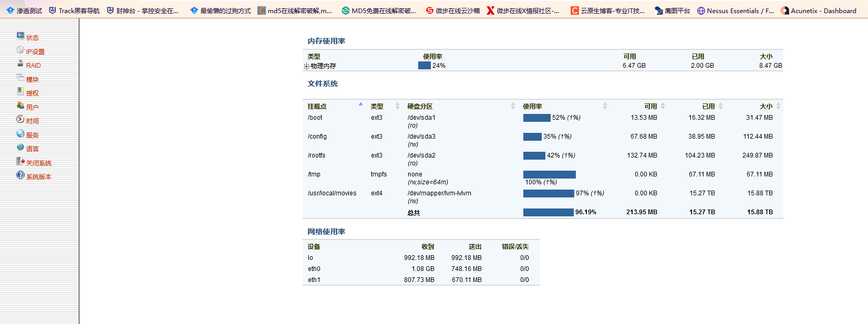This screenshot has width=868, height=324.
Task: Open the 时间 settings link
Action: click(33, 121)
